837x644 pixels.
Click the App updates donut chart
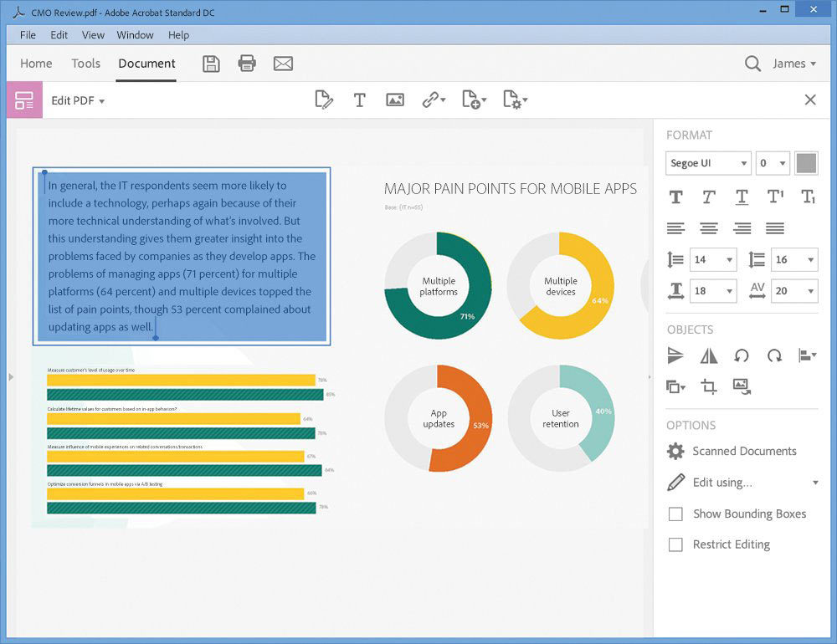(x=439, y=418)
